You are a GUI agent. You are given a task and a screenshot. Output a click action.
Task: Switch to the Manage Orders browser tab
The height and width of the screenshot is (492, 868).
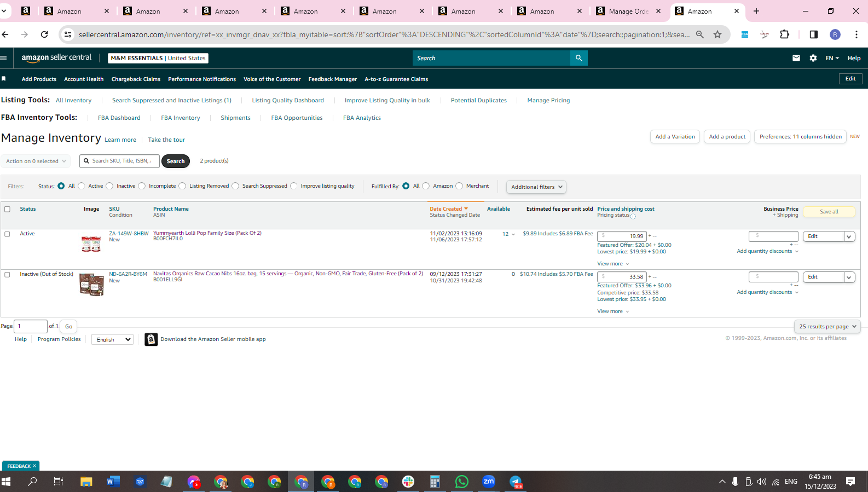click(x=628, y=11)
